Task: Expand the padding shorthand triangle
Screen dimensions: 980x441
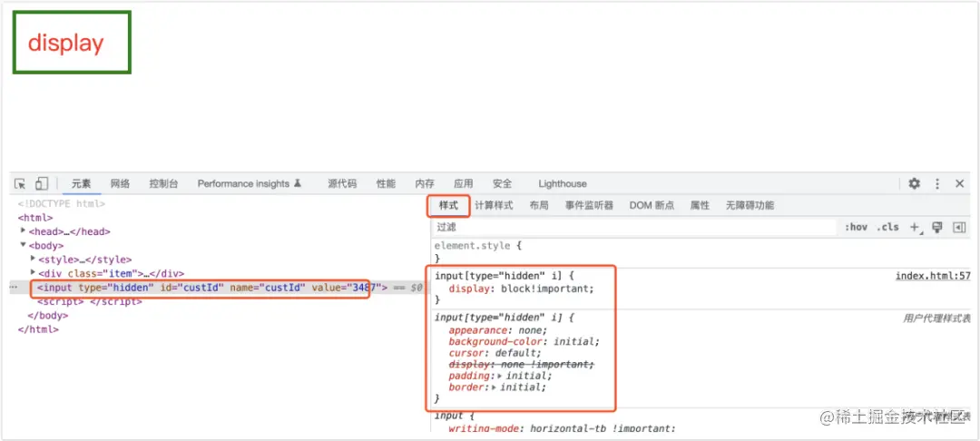Action: click(x=499, y=376)
